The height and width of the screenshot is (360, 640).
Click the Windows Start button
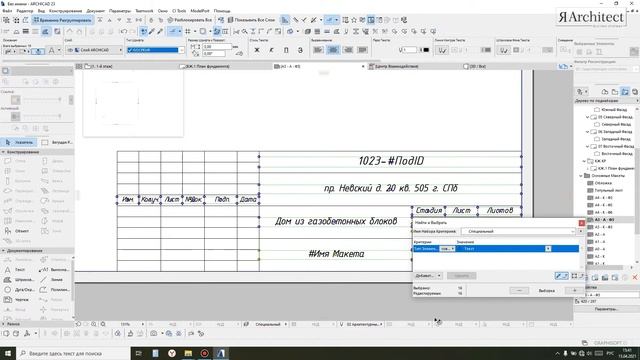pos(8,353)
